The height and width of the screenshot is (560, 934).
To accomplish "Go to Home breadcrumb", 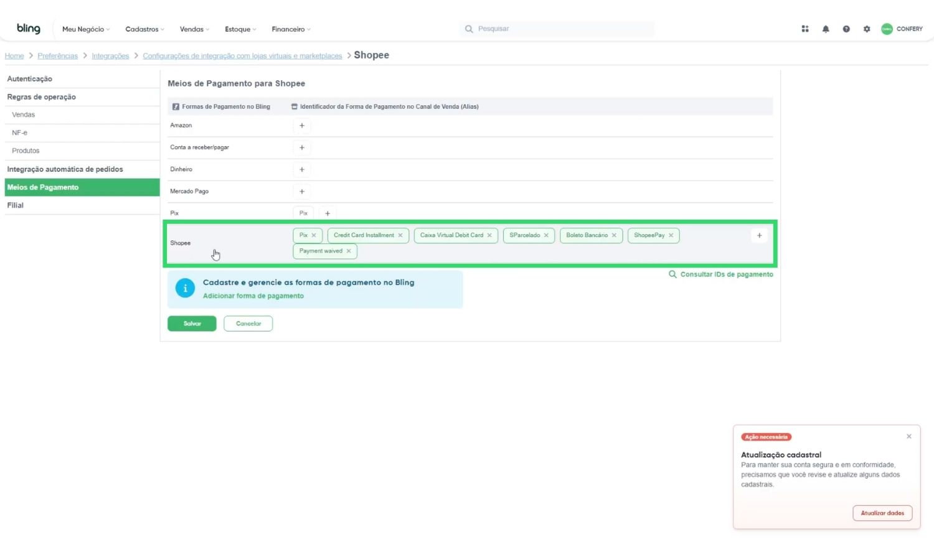I will click(x=14, y=56).
